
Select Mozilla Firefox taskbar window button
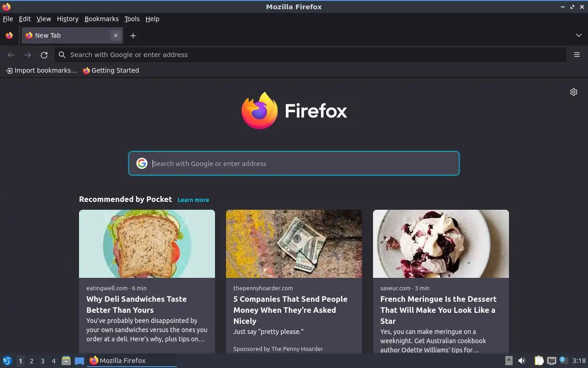132,361
